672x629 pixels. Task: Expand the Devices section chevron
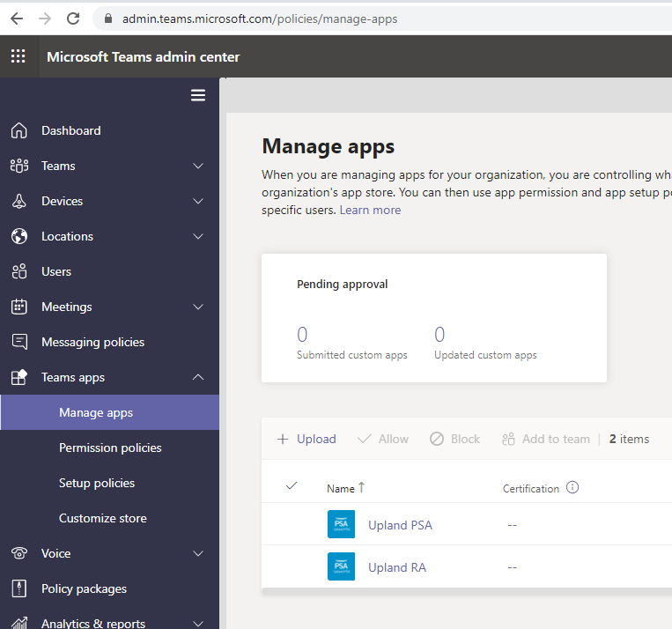coord(198,201)
